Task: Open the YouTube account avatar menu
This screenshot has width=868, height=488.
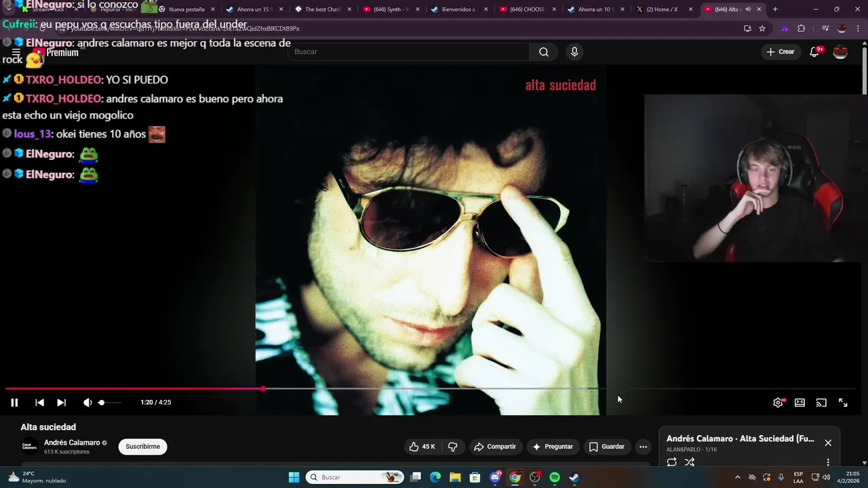Action: click(840, 52)
